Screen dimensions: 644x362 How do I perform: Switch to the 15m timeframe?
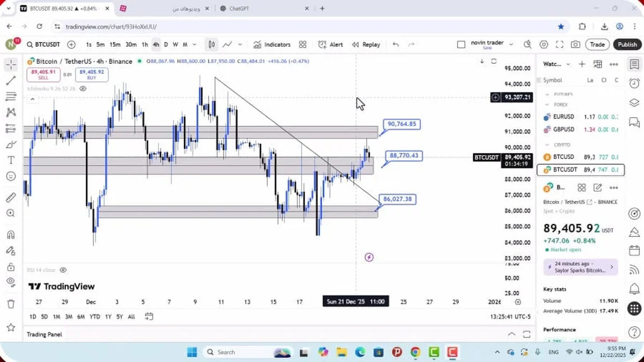pos(115,45)
